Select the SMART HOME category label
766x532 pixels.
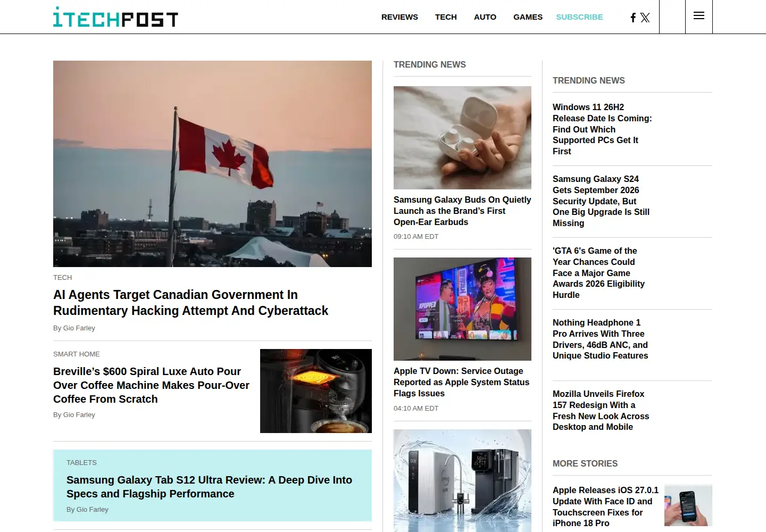tap(77, 354)
